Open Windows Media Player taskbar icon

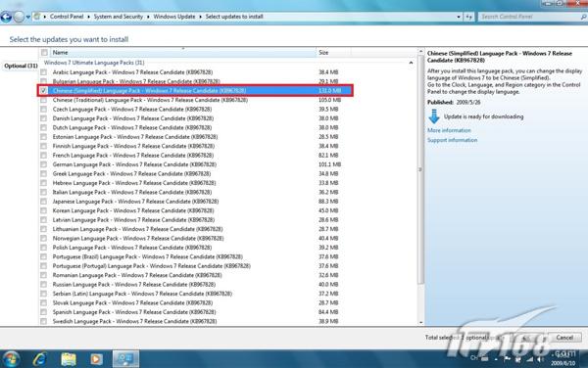tap(96, 359)
